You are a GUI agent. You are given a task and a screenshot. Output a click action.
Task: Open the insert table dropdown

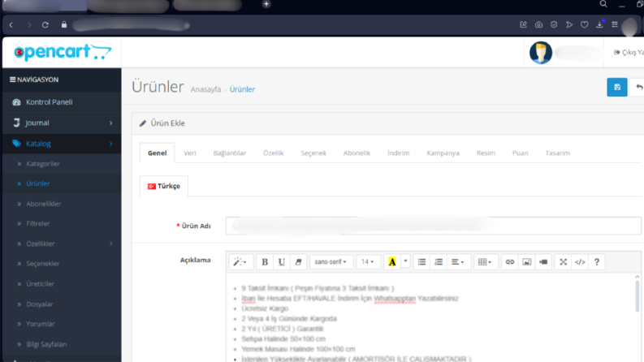coord(485,262)
